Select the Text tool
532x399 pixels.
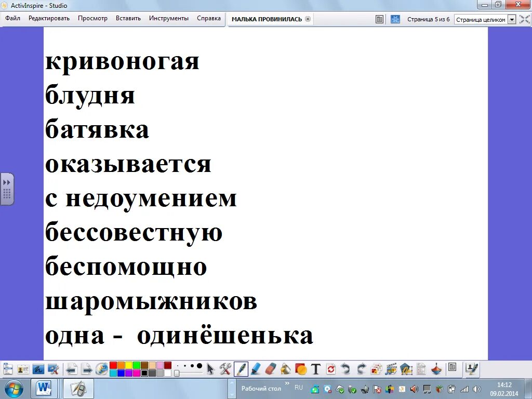(316, 369)
